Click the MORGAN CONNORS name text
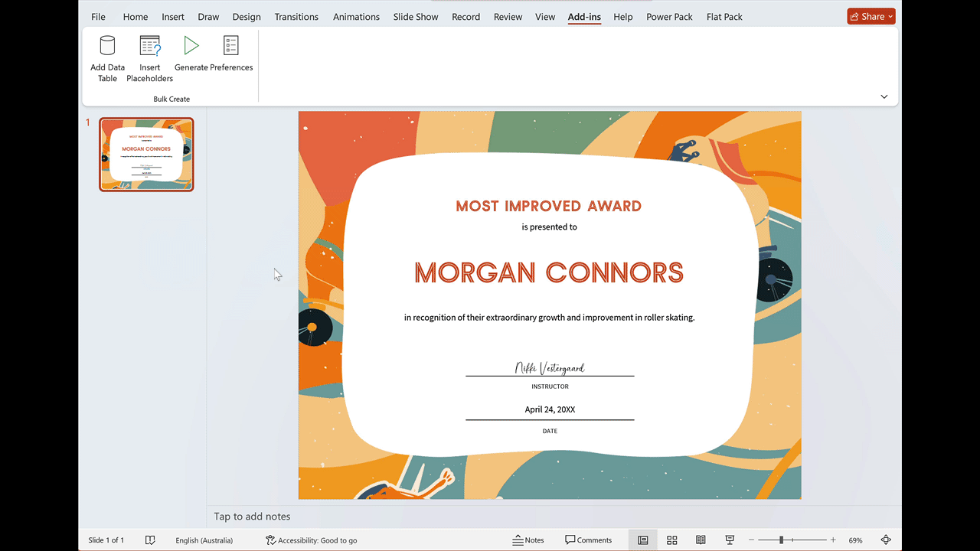 (x=549, y=272)
